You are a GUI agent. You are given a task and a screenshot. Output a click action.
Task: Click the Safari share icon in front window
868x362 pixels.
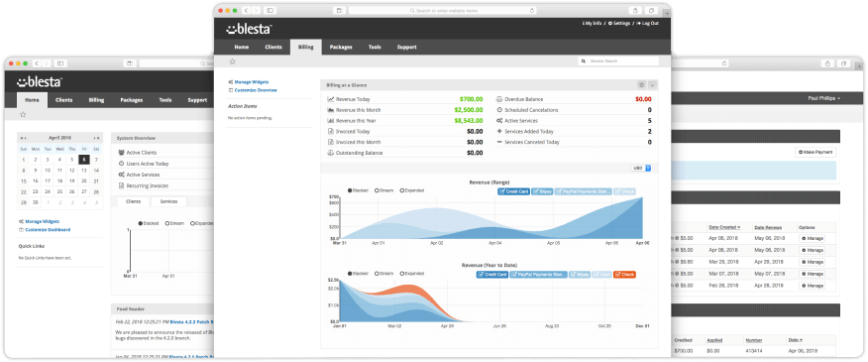pyautogui.click(x=635, y=11)
